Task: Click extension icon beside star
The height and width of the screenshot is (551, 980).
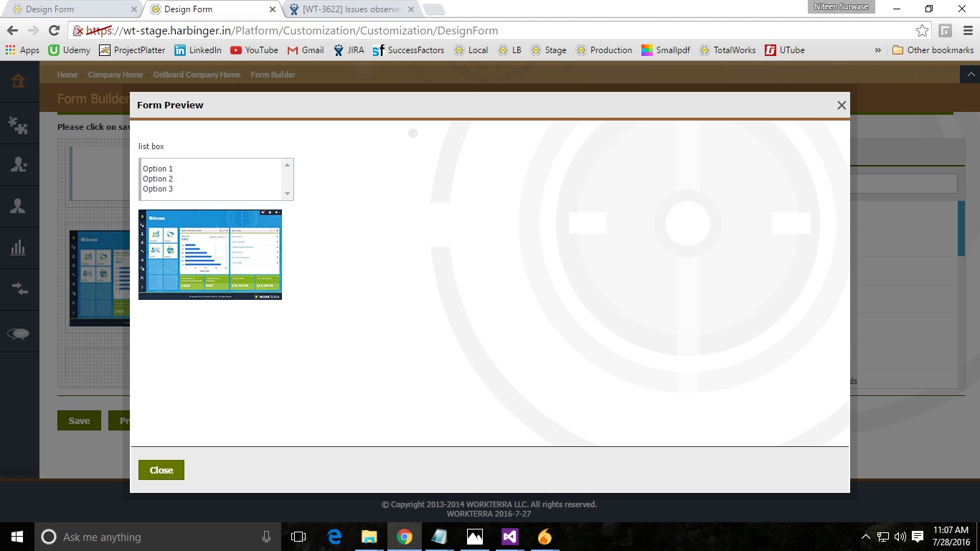Action: click(x=946, y=31)
